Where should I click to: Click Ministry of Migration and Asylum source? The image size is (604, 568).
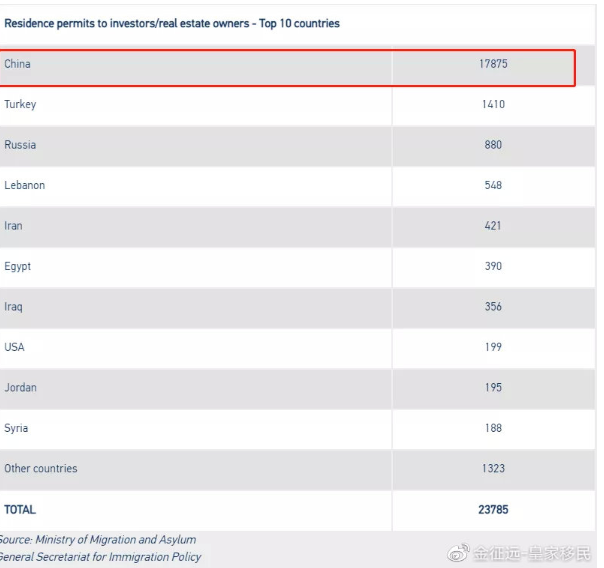coord(116,540)
